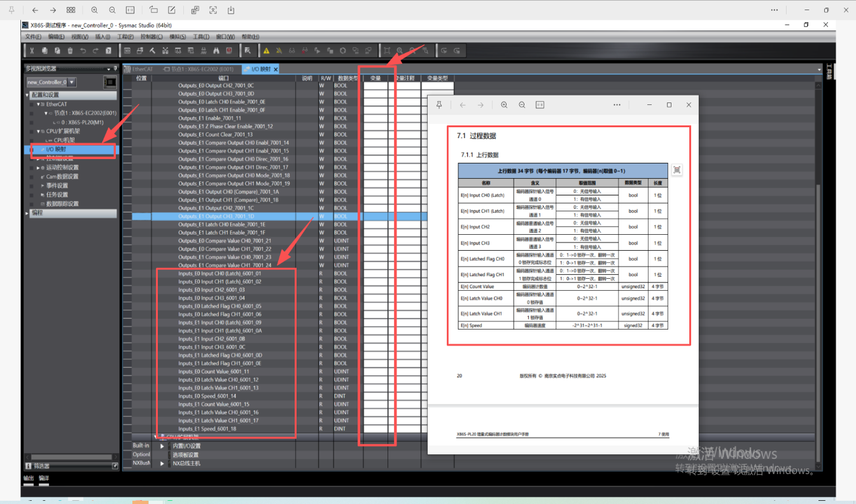Viewport: 856px width, 504px height.
Task: Expand the 运动控制设置 tree node
Action: [x=38, y=168]
